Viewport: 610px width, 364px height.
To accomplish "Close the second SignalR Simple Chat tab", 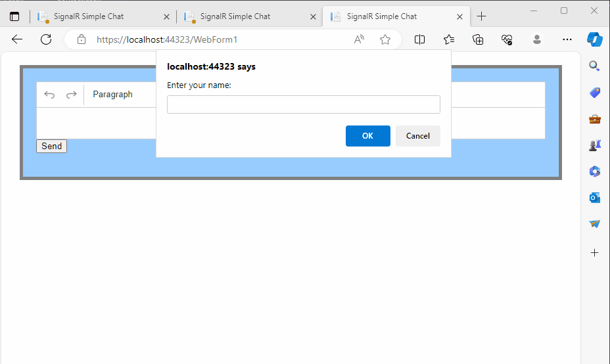I will click(313, 16).
